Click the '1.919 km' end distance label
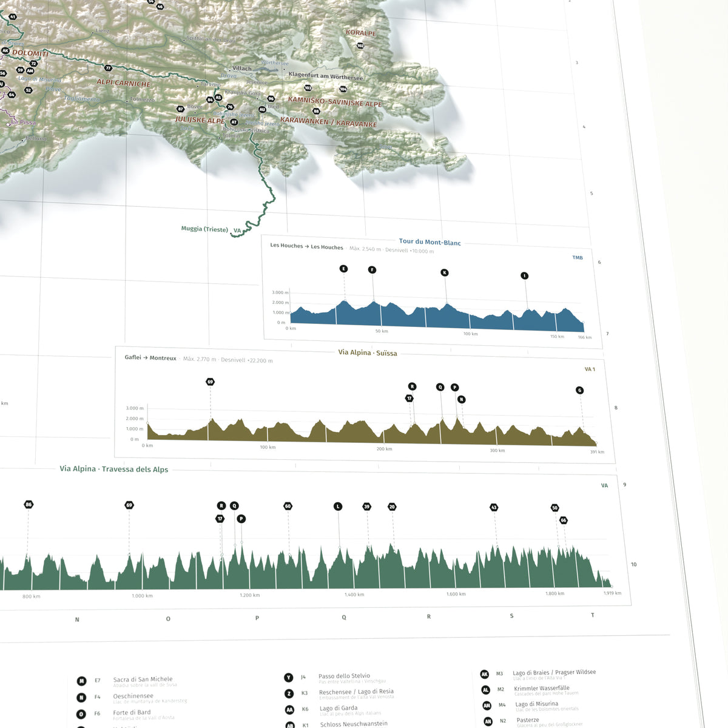Image resolution: width=728 pixels, height=728 pixels. click(x=612, y=593)
